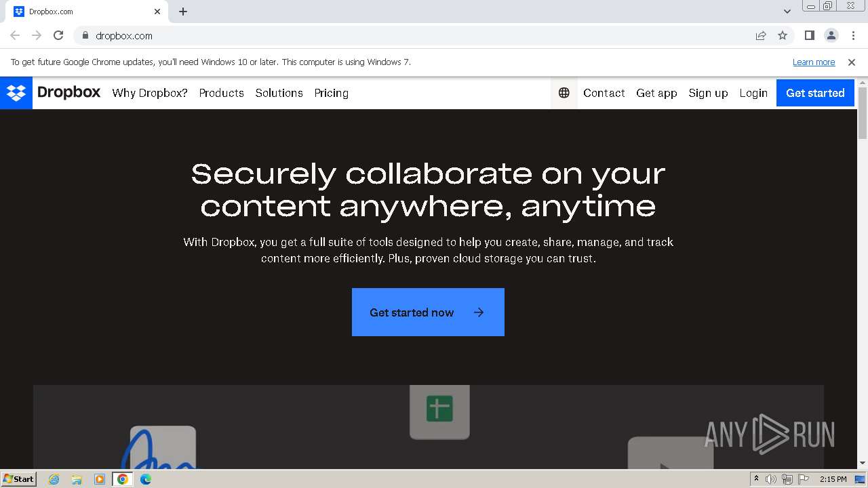Click the Get started now button

click(428, 312)
